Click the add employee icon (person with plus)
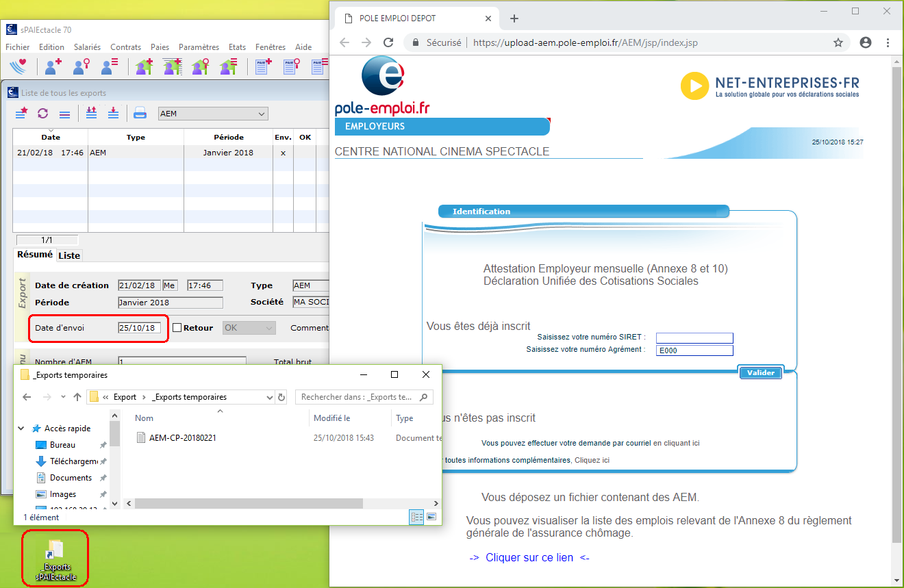The height and width of the screenshot is (588, 904). [x=53, y=66]
